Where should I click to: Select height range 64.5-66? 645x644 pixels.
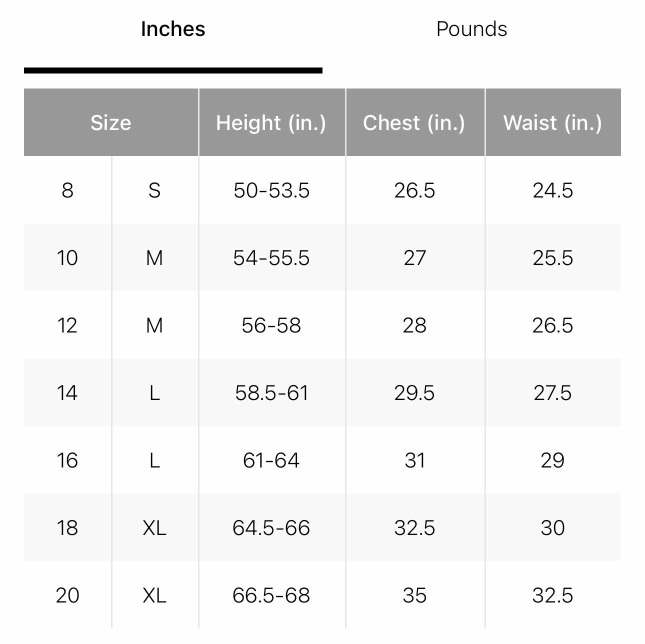click(271, 527)
